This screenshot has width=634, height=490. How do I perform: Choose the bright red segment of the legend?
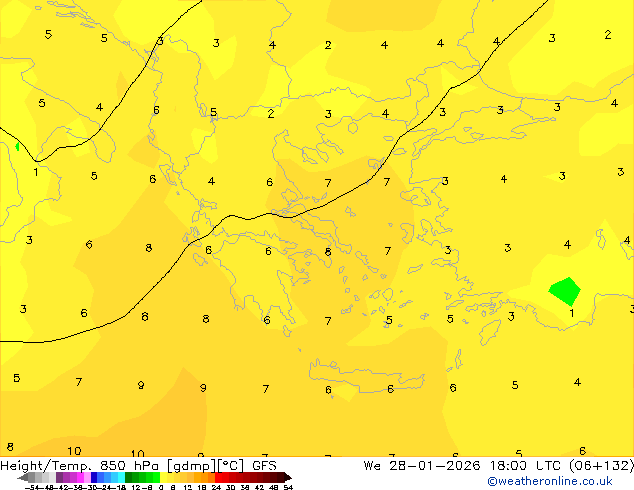(x=225, y=477)
